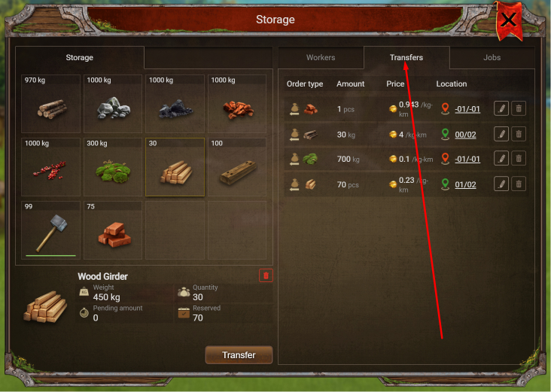Select the red bricks slot with 75
This screenshot has height=392, width=551.
point(113,230)
